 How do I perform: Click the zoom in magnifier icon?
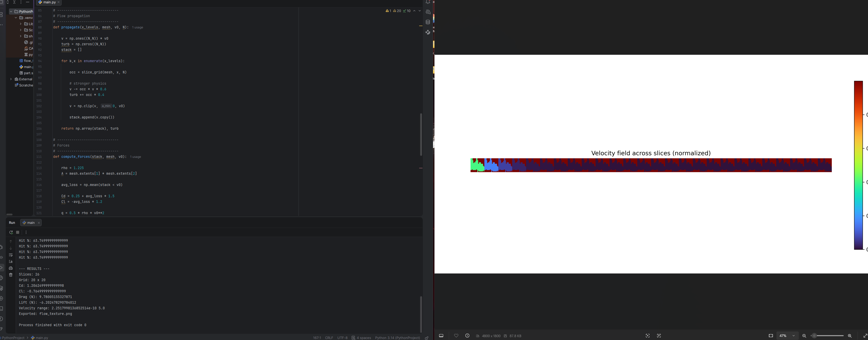point(849,336)
